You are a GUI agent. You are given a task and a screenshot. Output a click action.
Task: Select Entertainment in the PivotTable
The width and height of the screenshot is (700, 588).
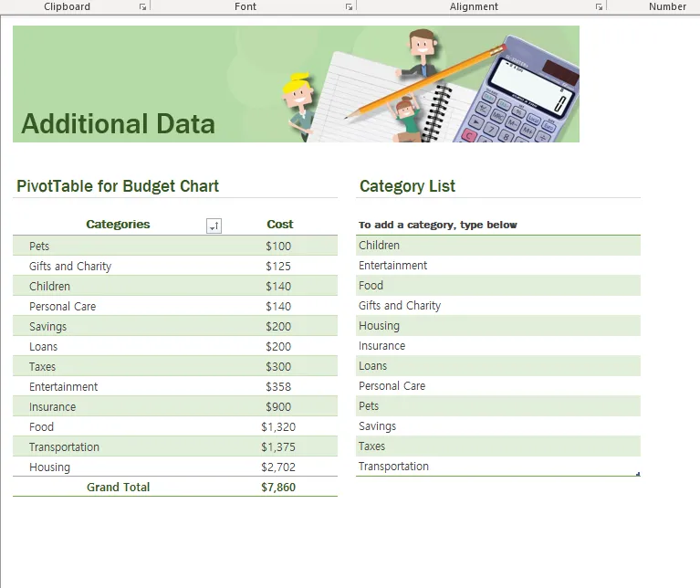tap(63, 386)
